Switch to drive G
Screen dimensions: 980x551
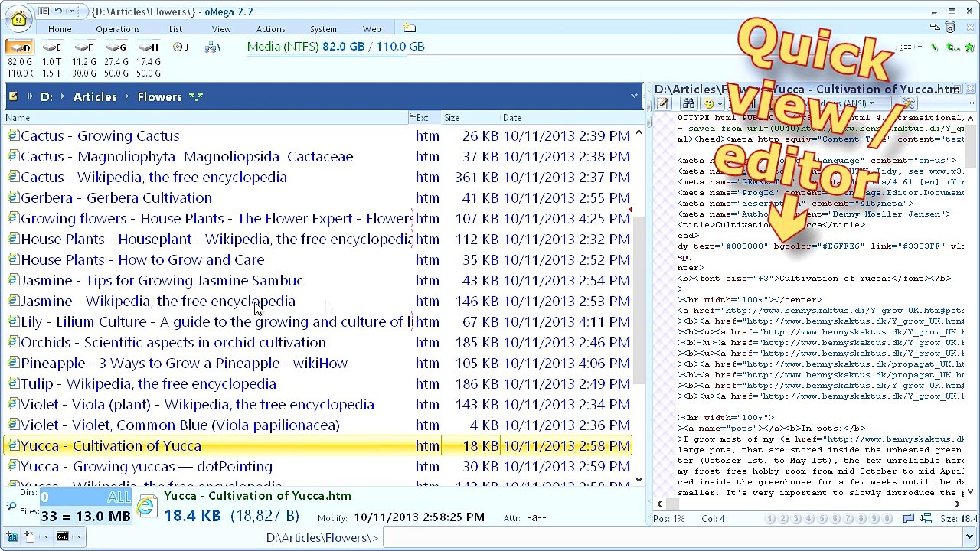[116, 47]
